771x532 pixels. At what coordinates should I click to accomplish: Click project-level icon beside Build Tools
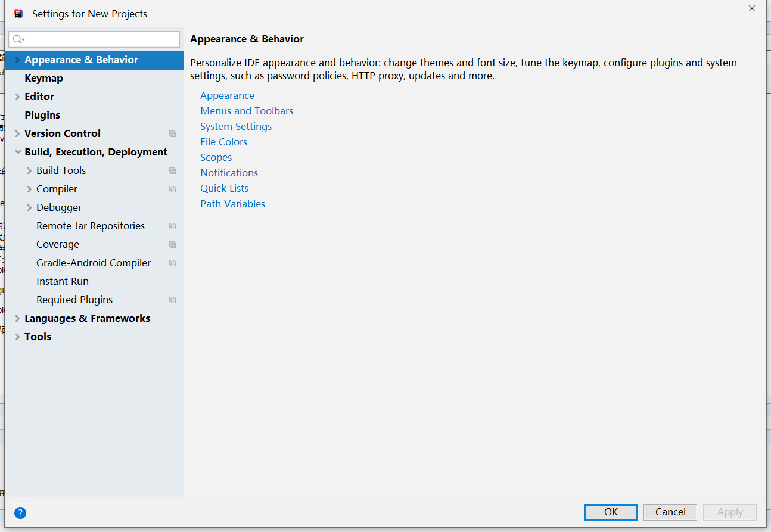click(172, 171)
